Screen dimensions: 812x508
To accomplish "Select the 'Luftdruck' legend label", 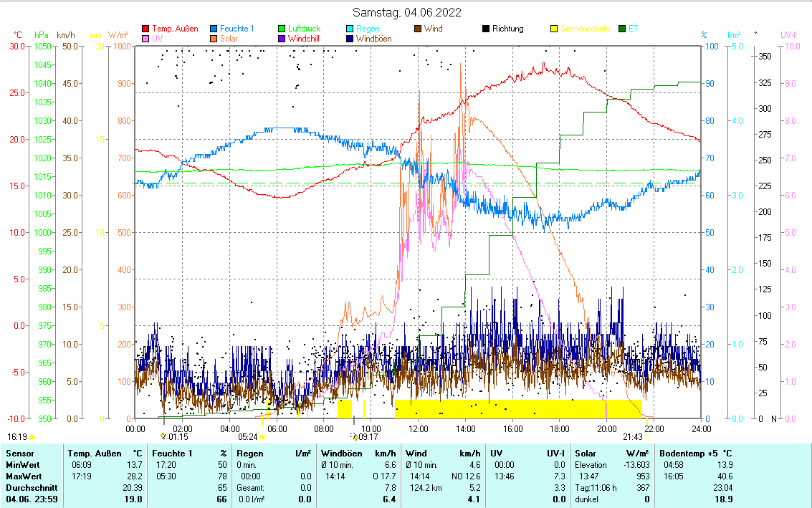I will pos(305,29).
